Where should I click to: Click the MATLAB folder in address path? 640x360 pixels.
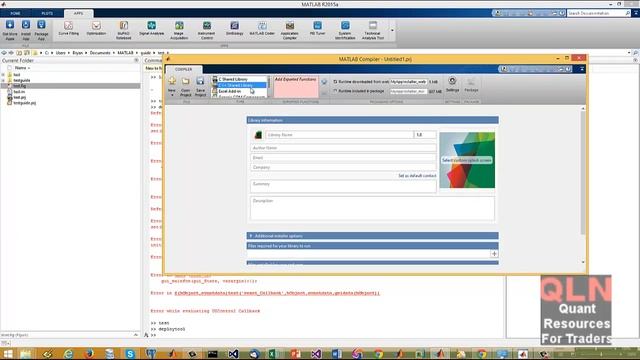(x=125, y=53)
